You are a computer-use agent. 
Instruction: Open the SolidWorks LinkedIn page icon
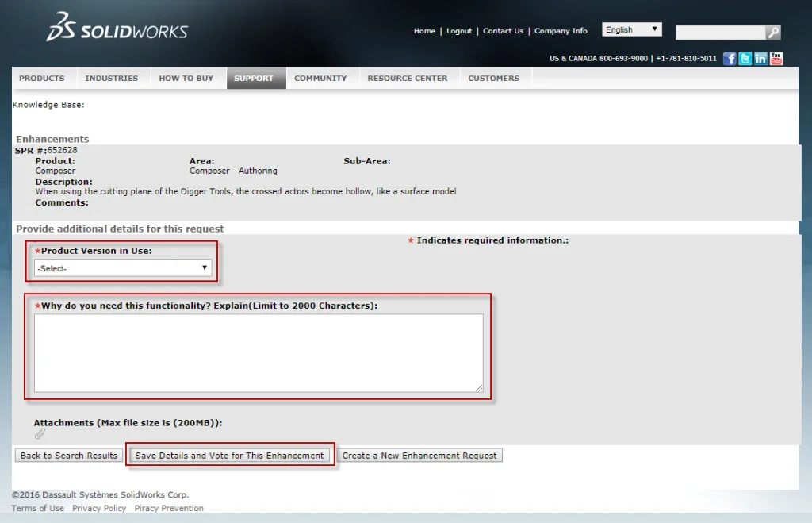pyautogui.click(x=760, y=59)
